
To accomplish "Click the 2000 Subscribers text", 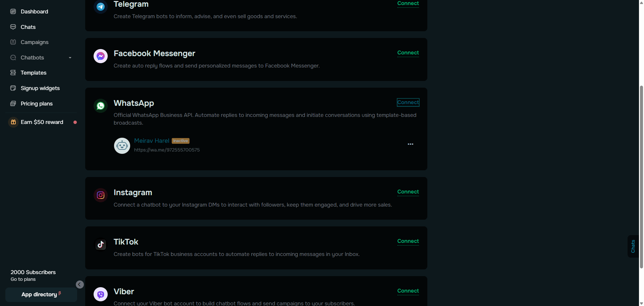I will point(33,272).
